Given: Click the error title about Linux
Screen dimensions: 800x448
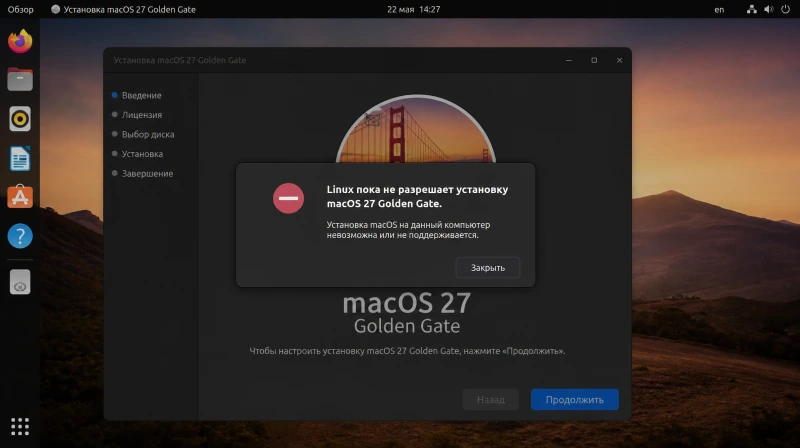Looking at the screenshot, I should (x=417, y=196).
